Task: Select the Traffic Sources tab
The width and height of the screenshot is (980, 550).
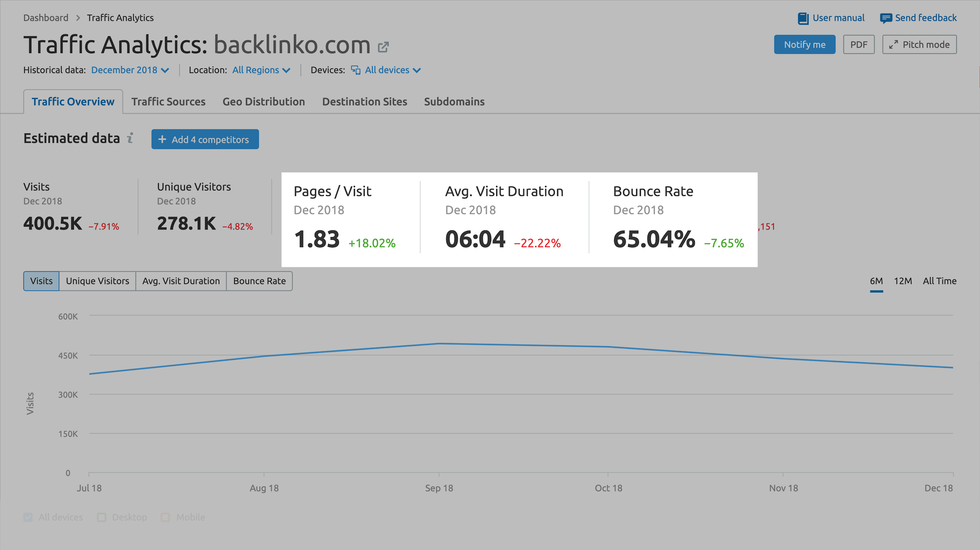Action: tap(168, 101)
